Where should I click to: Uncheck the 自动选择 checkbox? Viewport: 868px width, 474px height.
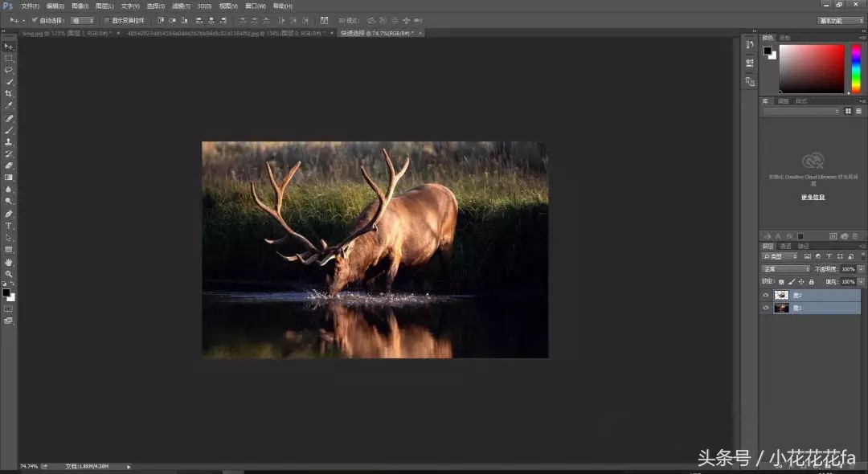(35, 20)
